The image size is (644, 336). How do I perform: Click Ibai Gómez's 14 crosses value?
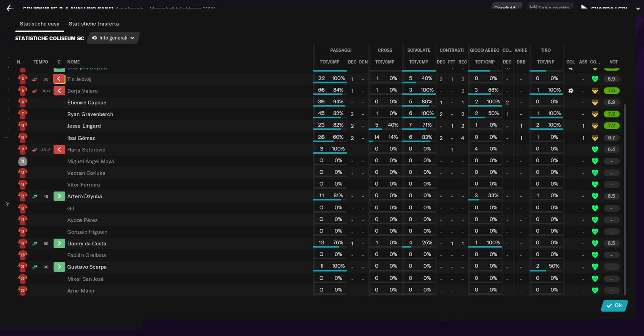(x=377, y=137)
